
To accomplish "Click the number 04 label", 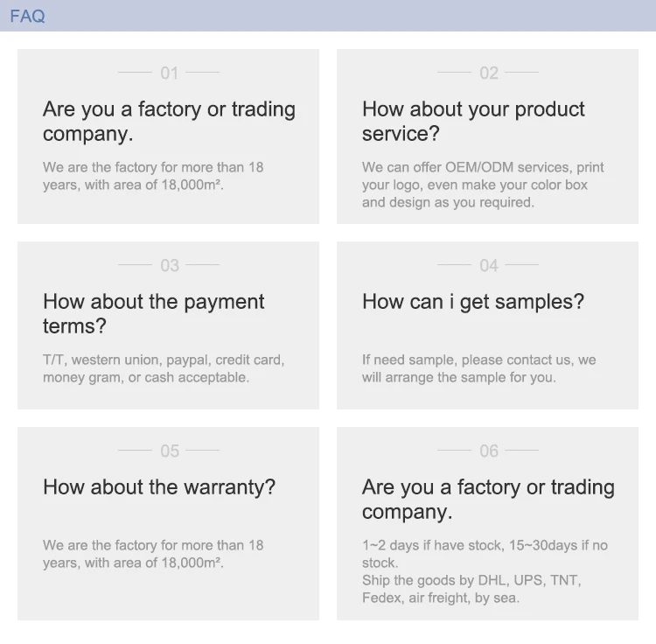I will click(x=488, y=265).
